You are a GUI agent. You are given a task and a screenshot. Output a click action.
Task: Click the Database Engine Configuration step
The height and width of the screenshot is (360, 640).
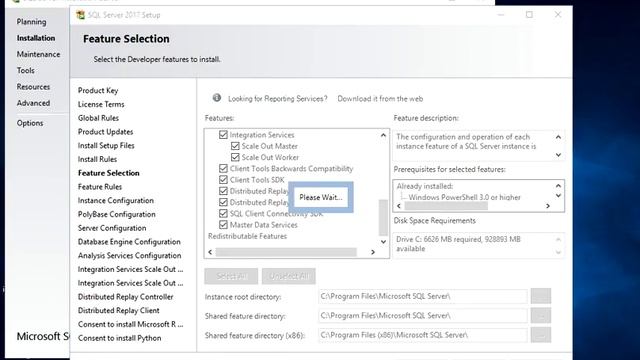pyautogui.click(x=129, y=242)
